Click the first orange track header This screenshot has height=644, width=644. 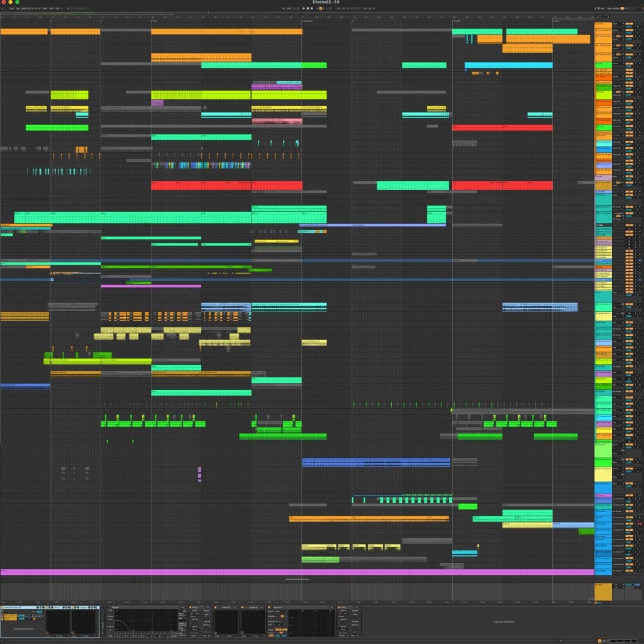[x=602, y=24]
